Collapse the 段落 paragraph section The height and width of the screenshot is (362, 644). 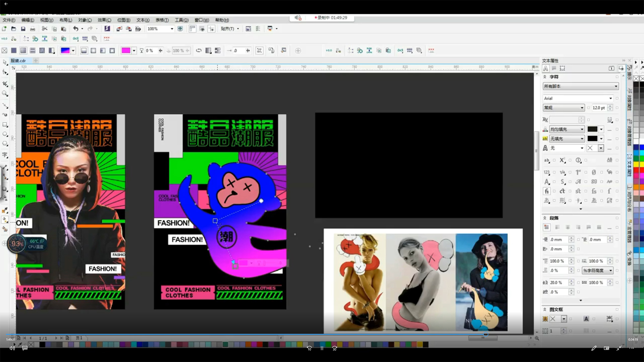pyautogui.click(x=545, y=218)
